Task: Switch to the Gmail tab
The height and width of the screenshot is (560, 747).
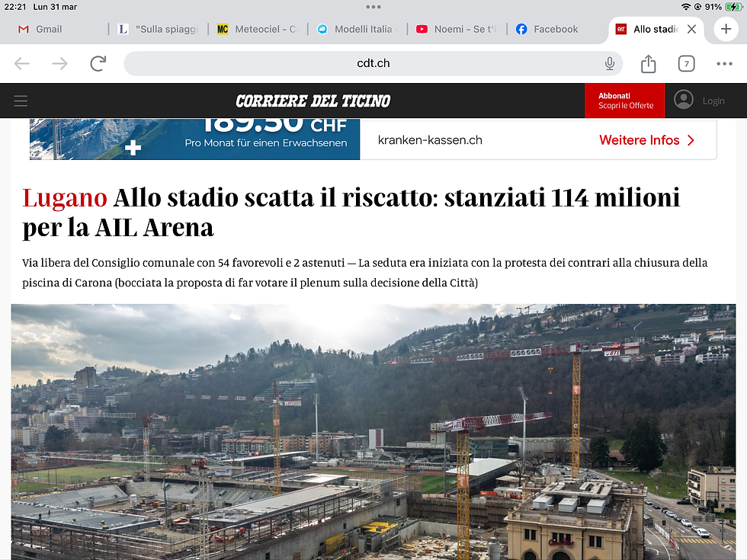Action: click(40, 29)
